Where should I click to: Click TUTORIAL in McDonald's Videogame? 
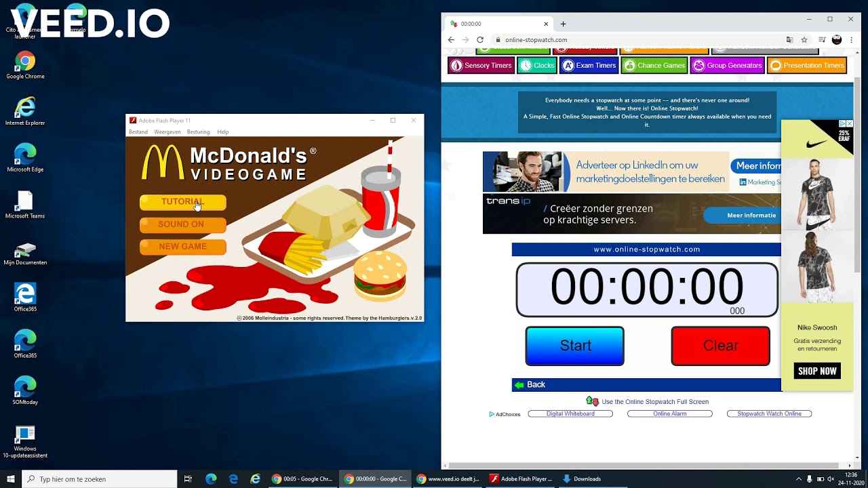(x=183, y=202)
